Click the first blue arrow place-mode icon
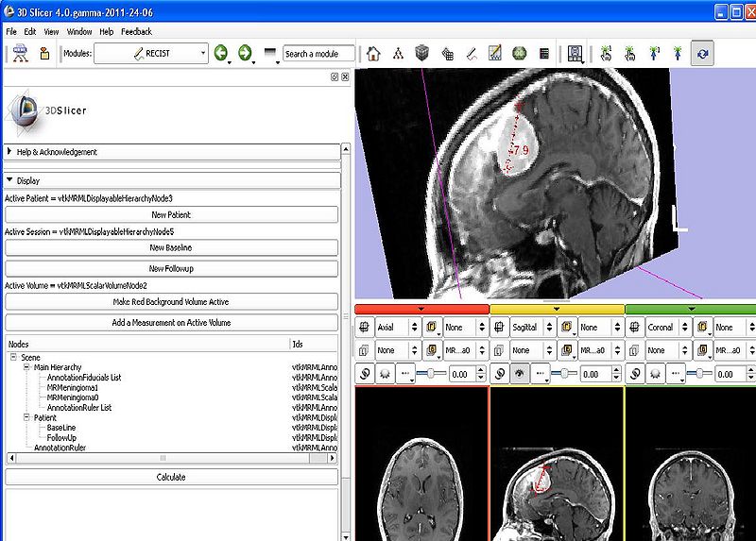 click(654, 54)
